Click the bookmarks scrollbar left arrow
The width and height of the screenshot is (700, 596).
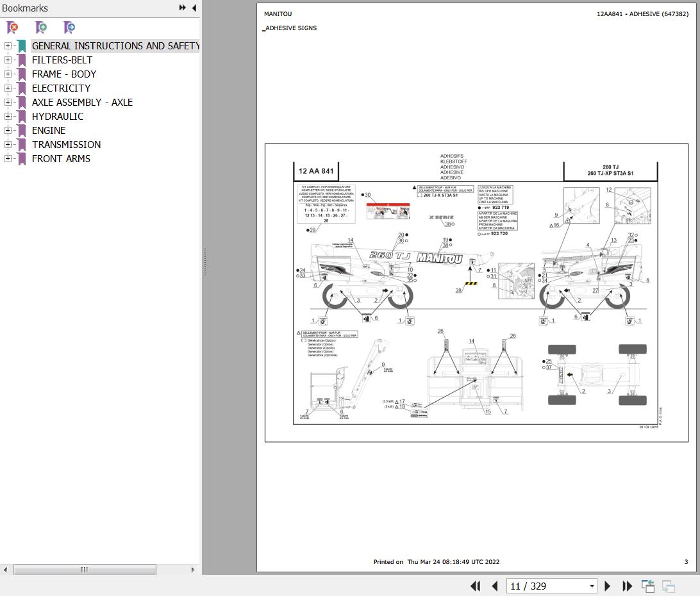coord(5,570)
